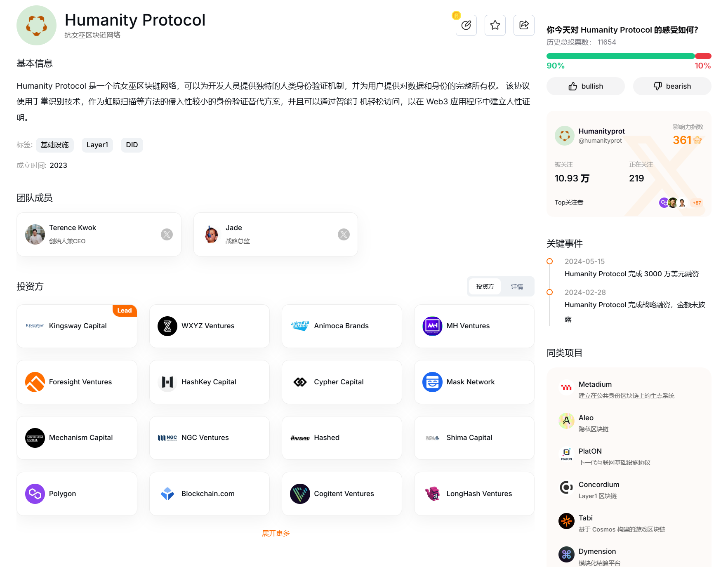Viewport: 728px width, 567px height.
Task: Click the edit pencil icon button
Action: tap(466, 25)
